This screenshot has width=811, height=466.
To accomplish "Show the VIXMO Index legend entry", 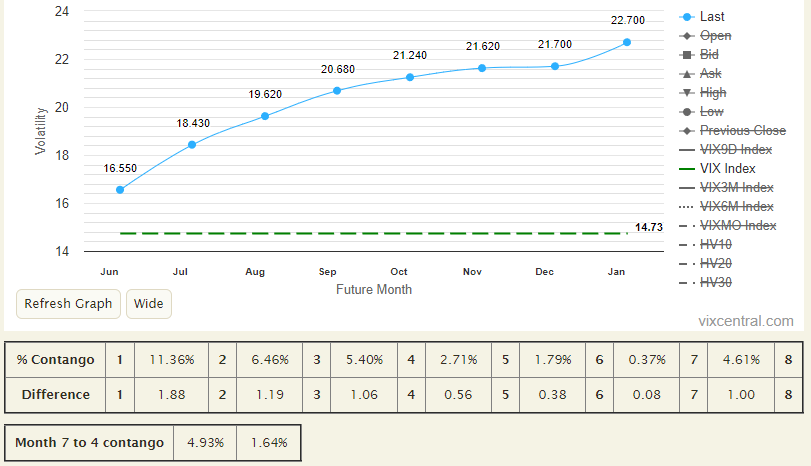I will [x=737, y=226].
